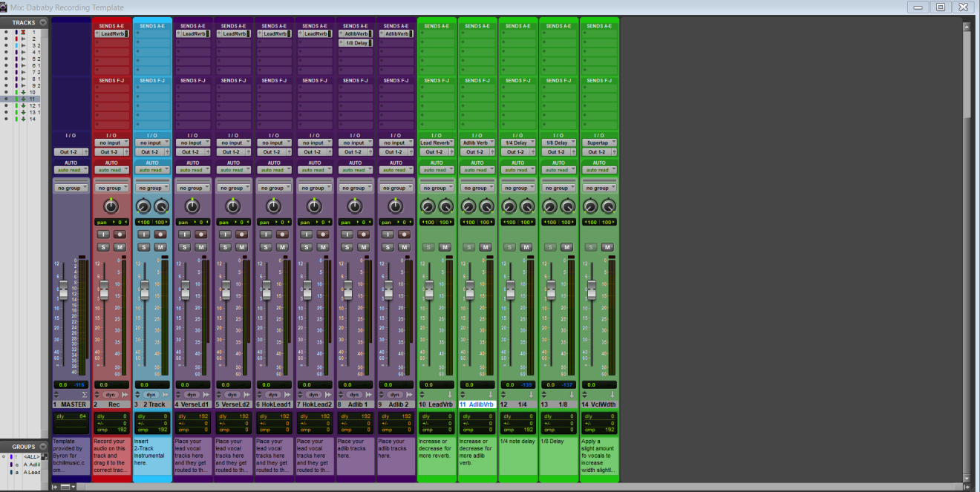This screenshot has width=980, height=492.
Task: Mute the VerseLd1 track
Action: (200, 247)
